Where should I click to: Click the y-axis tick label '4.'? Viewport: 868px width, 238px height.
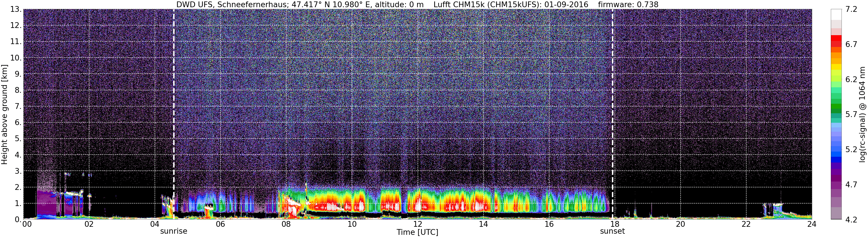click(x=18, y=155)
